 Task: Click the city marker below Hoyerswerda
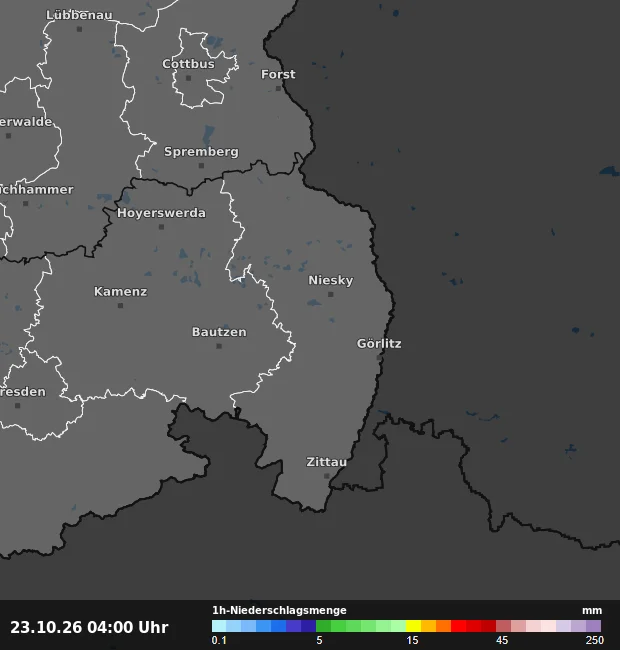pos(162,227)
